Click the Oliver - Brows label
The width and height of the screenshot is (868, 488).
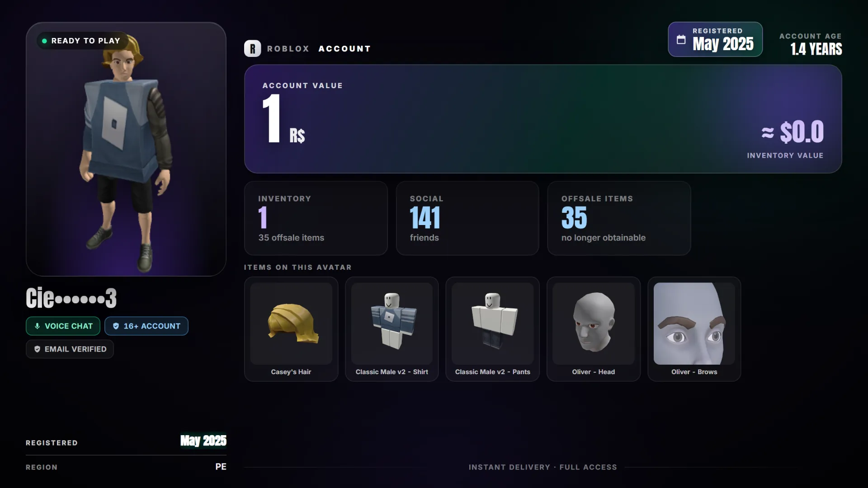[x=694, y=372]
